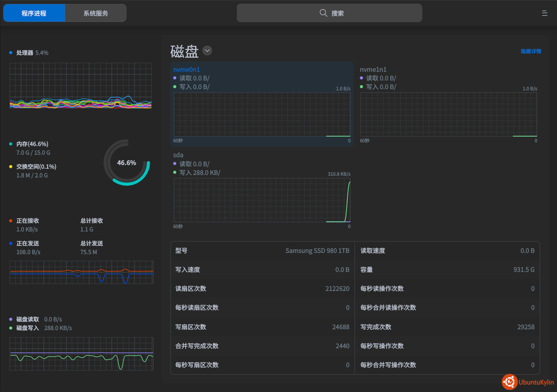
Task: Click the teal dot beside 内存
Action: click(x=11, y=144)
